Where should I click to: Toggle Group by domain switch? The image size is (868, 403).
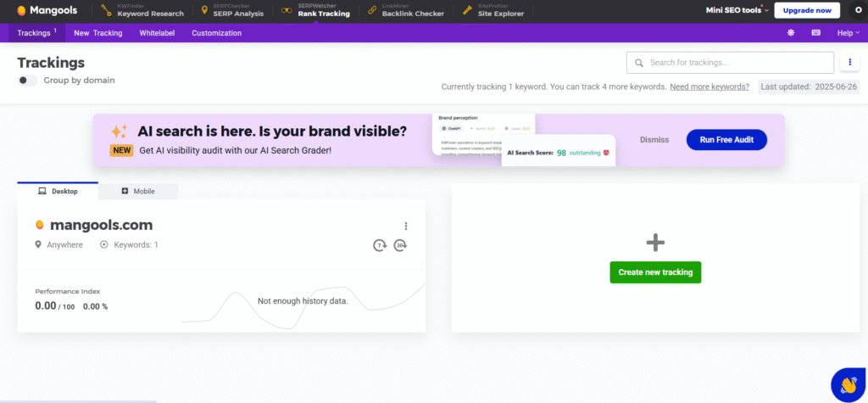(27, 81)
